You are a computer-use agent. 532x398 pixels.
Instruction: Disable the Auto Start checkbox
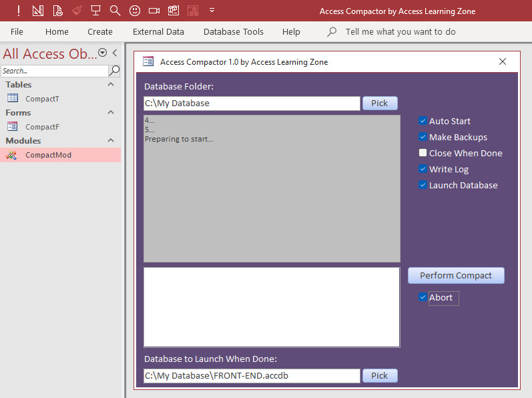tap(423, 121)
